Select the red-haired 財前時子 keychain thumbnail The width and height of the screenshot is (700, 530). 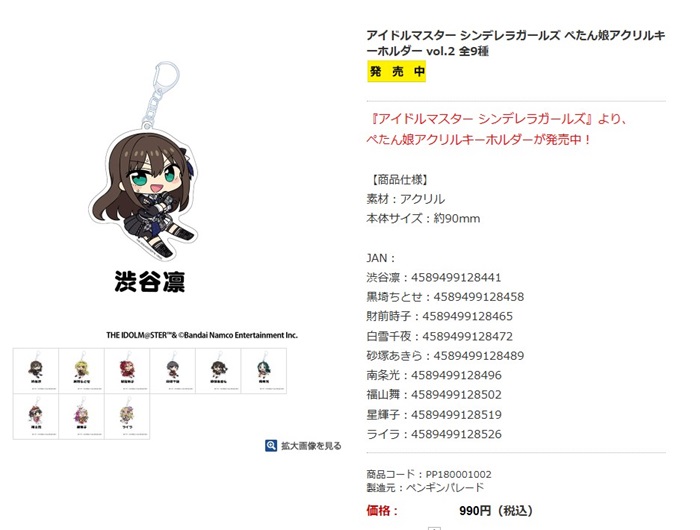pos(127,371)
